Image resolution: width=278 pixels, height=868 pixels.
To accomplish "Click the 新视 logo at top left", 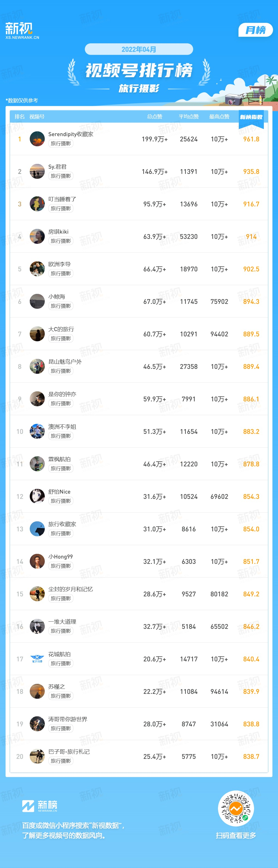I will point(22,31).
